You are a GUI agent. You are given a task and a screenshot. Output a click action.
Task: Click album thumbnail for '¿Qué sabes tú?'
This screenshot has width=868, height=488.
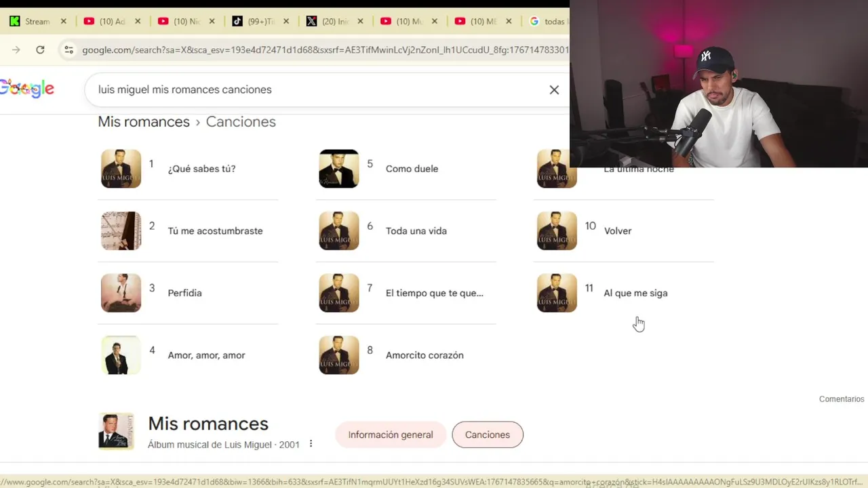(x=121, y=169)
